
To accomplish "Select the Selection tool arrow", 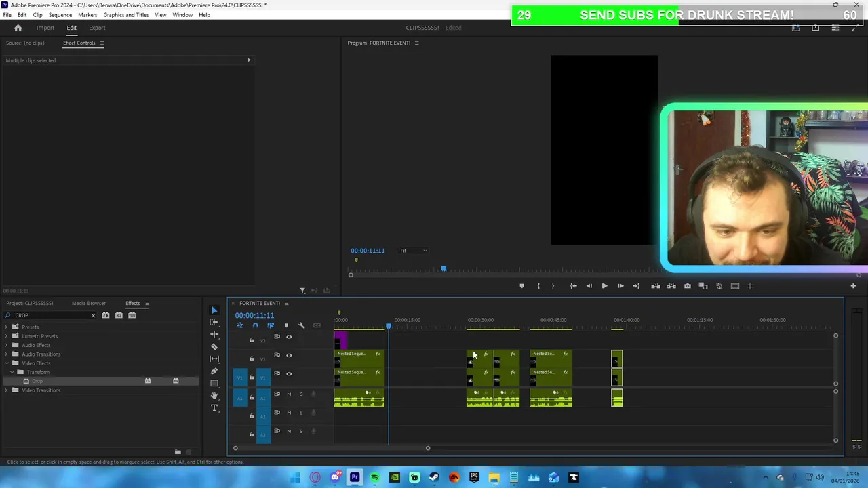I will pyautogui.click(x=214, y=310).
